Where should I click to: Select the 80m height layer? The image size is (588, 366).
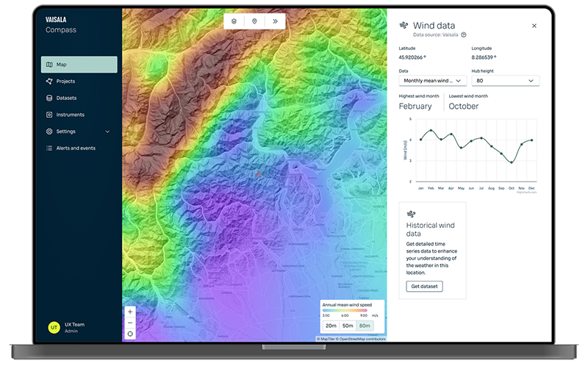click(365, 326)
